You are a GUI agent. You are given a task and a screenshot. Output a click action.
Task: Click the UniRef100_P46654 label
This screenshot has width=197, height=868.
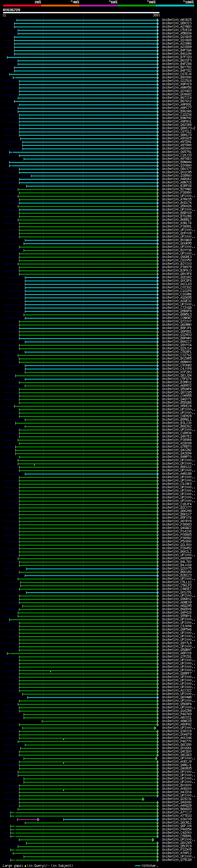pos(176,830)
